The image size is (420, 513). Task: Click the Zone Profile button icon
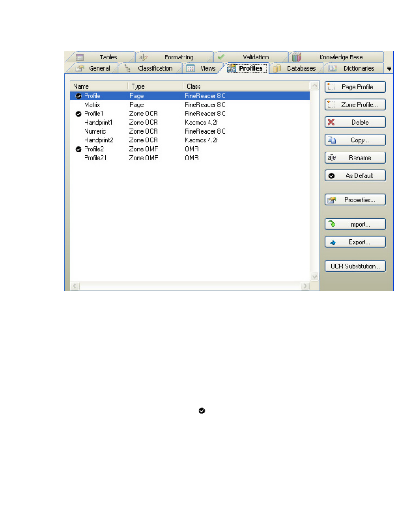[331, 104]
